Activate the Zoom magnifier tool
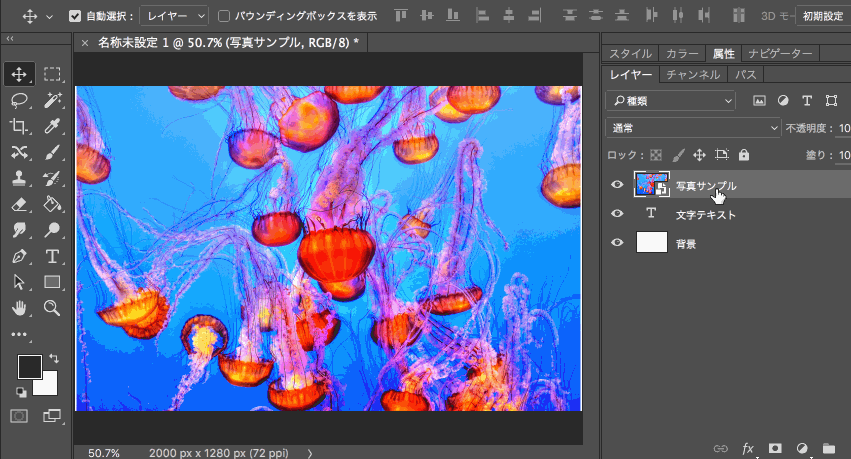Viewport: 851px width, 459px height. 53,308
